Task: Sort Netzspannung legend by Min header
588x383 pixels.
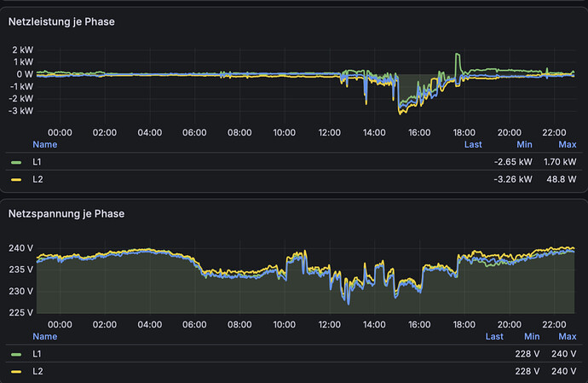Action: tap(532, 336)
